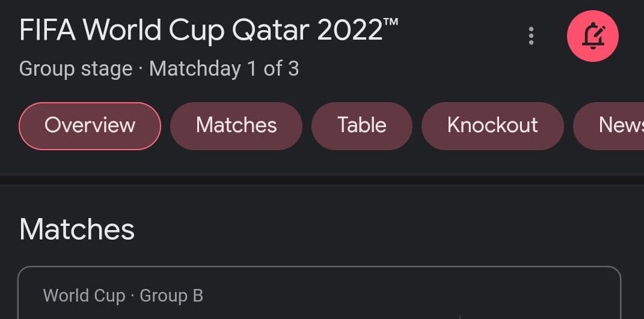The width and height of the screenshot is (644, 319).
Task: Switch to the Matches tab
Action: coord(236,126)
